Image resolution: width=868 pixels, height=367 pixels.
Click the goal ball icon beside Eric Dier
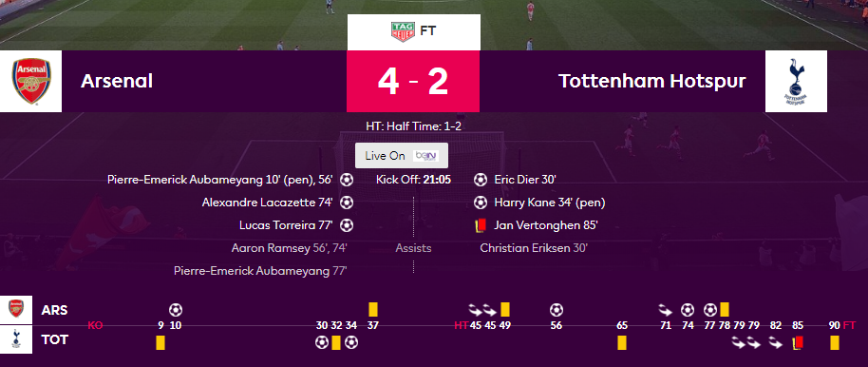[481, 180]
